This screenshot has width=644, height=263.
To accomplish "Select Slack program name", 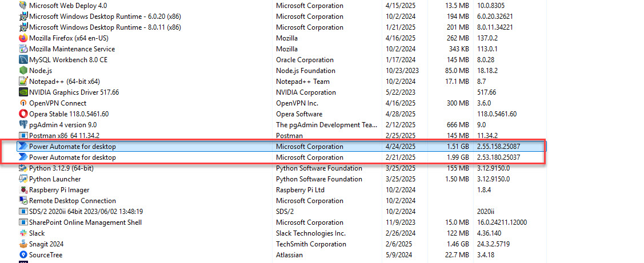I will pos(37,233).
